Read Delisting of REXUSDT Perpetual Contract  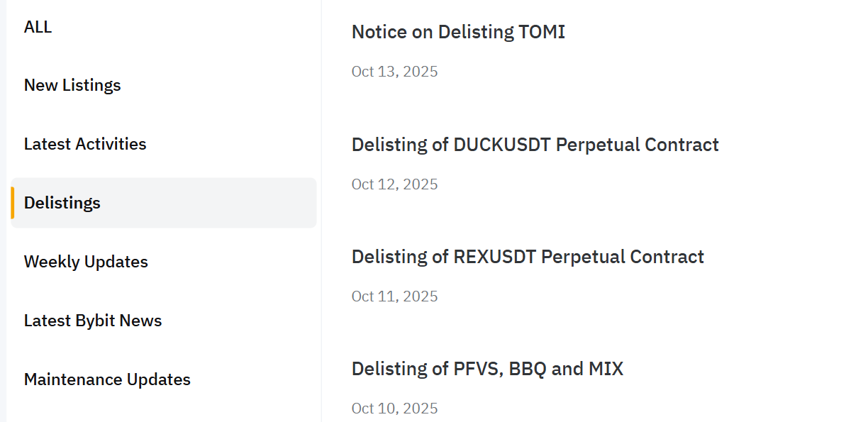click(x=528, y=257)
